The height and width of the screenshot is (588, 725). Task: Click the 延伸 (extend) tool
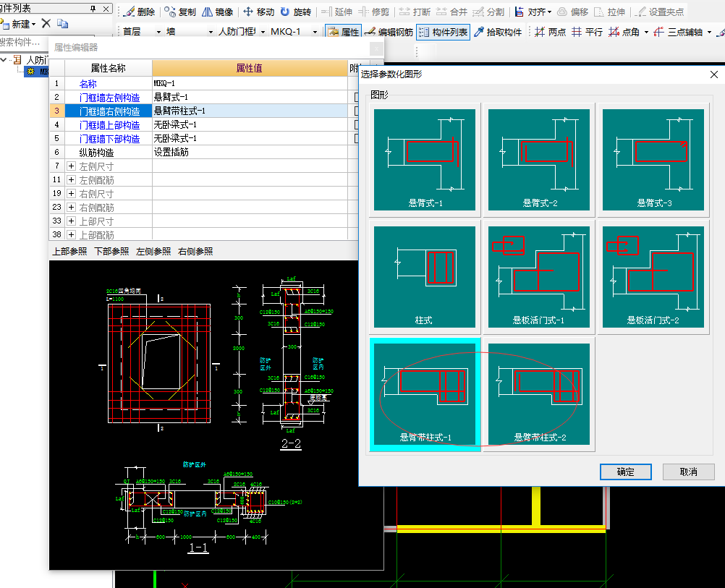click(336, 12)
